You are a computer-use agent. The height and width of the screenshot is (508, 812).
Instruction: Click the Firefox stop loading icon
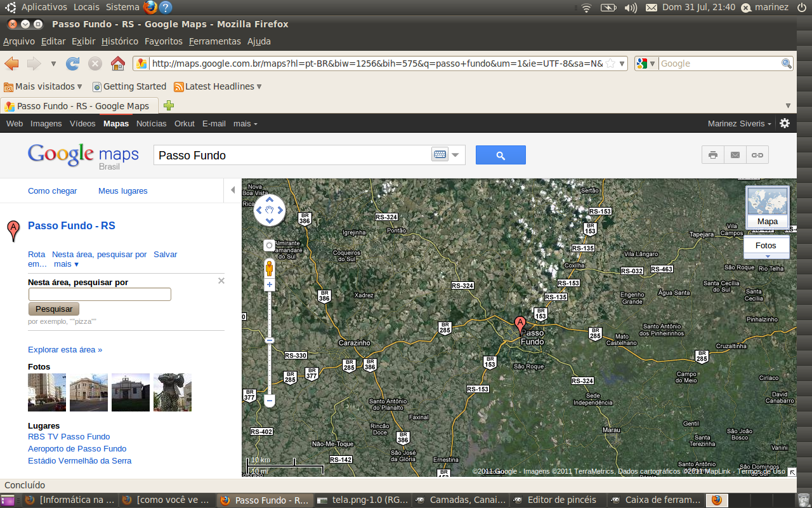[95, 63]
